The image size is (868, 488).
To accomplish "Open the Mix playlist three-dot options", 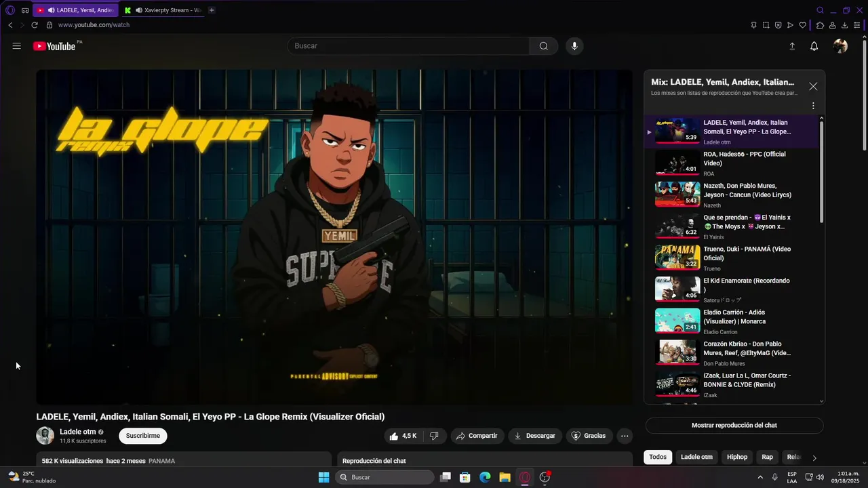I will click(x=813, y=106).
